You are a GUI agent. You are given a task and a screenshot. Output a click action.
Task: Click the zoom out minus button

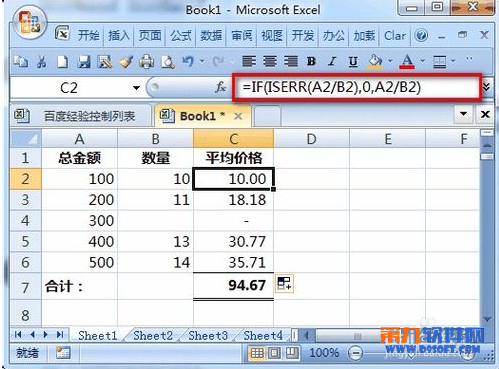point(356,353)
